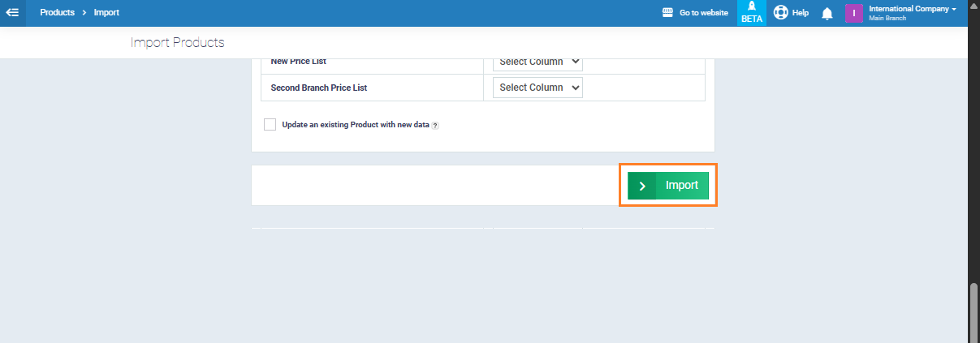Screen dimensions: 980x343
Task: Open the New Price List column dropdown
Action: 537,62
